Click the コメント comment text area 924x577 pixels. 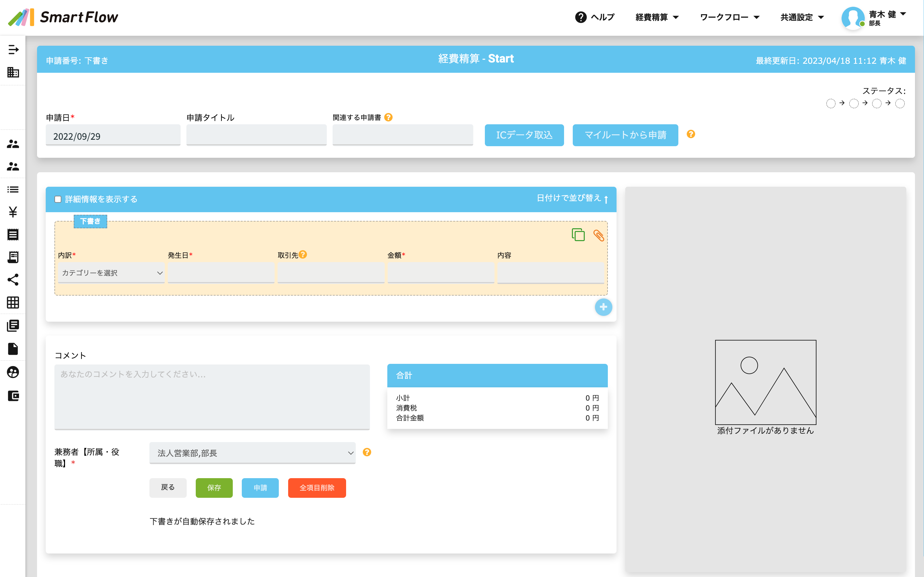point(212,396)
